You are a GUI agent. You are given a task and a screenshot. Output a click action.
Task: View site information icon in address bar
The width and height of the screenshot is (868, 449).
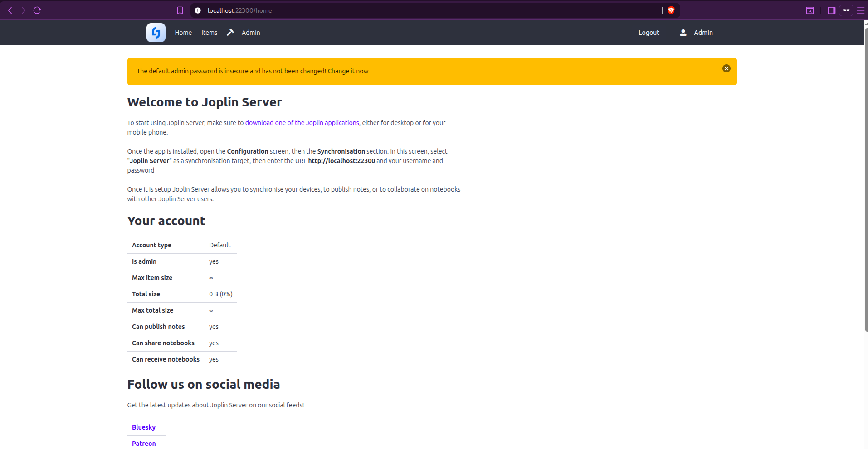click(x=198, y=10)
